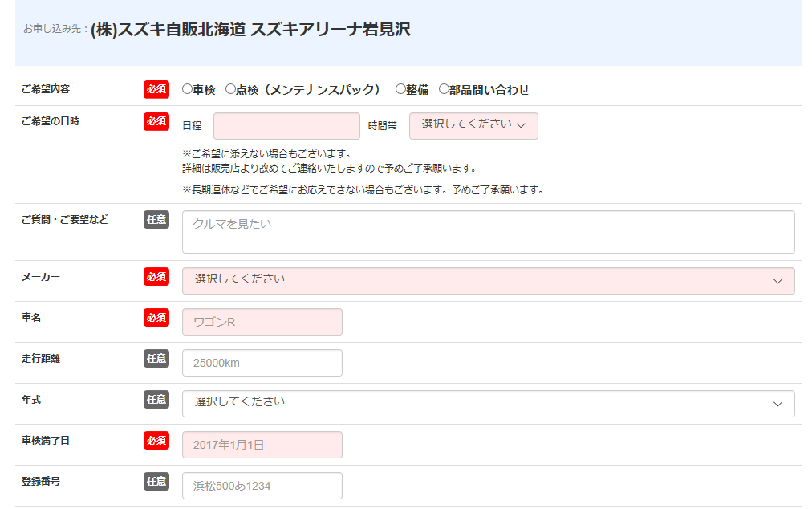Click the 日程 label text
This screenshot has width=812, height=509.
[192, 126]
